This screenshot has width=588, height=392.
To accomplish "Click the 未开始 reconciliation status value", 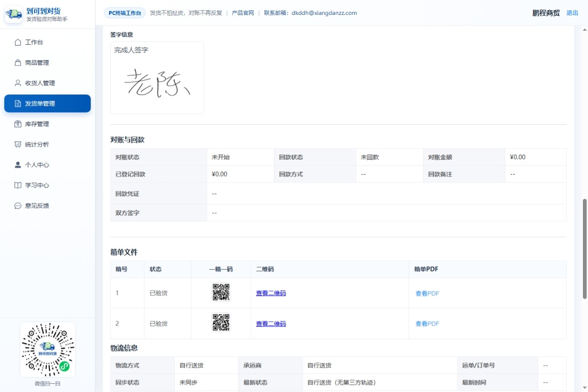I will click(220, 157).
